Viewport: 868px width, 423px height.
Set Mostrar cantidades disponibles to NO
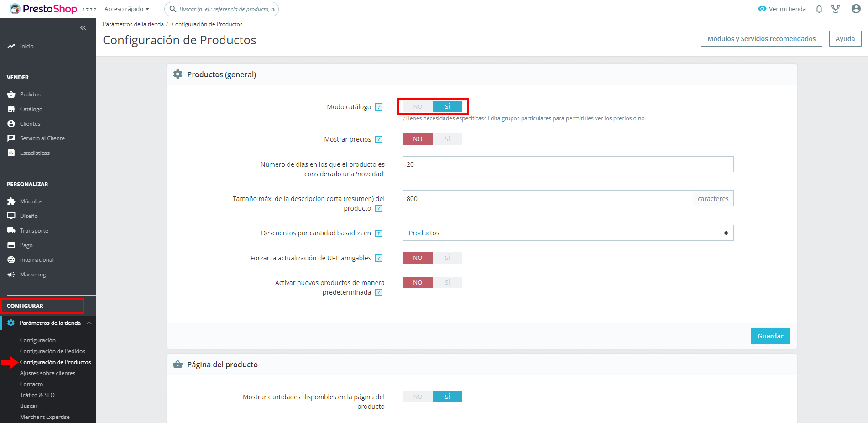418,397
